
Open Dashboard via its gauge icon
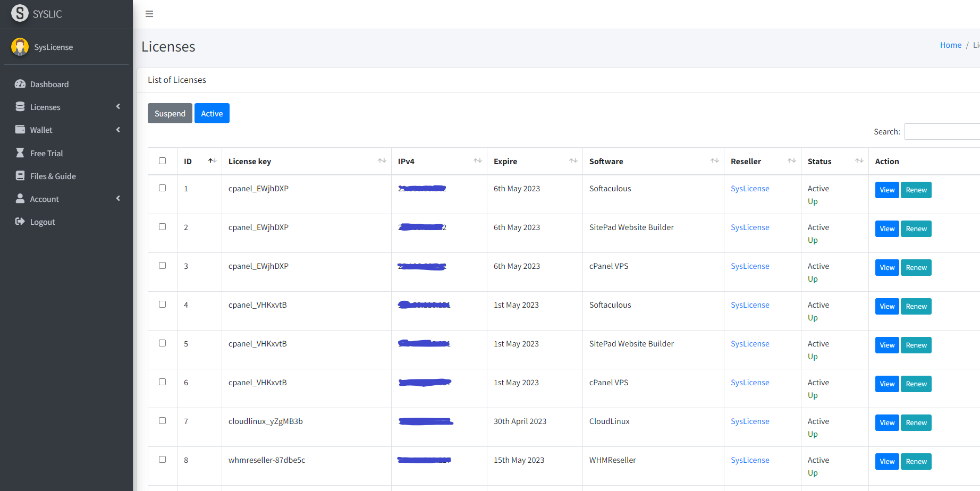pos(20,84)
